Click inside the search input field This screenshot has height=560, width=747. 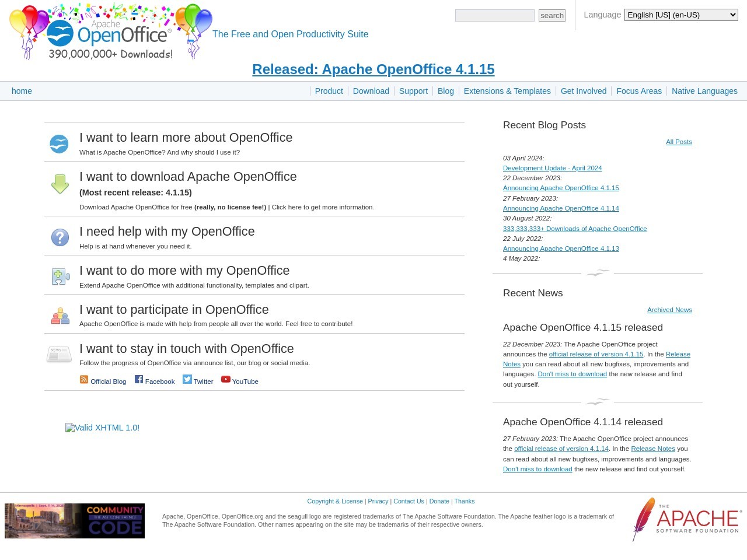[x=494, y=15]
